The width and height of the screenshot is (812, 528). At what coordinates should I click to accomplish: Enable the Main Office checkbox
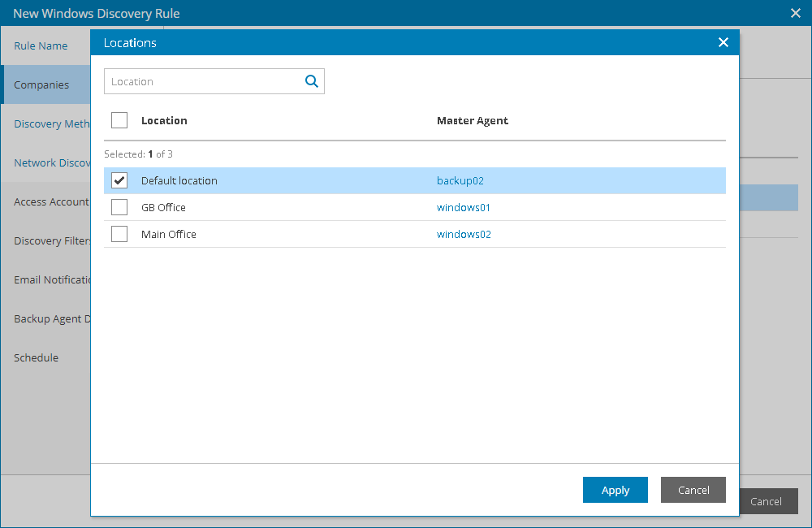click(119, 234)
